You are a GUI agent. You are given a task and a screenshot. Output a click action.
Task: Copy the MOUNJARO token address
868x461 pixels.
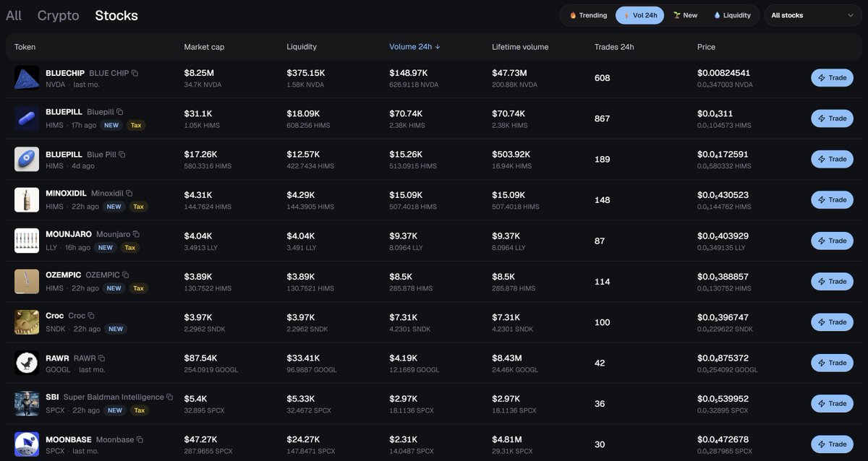(136, 234)
